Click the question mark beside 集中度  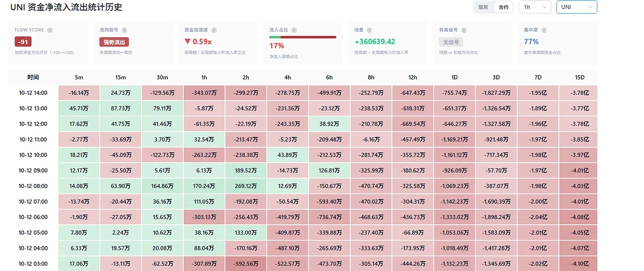pos(544,30)
